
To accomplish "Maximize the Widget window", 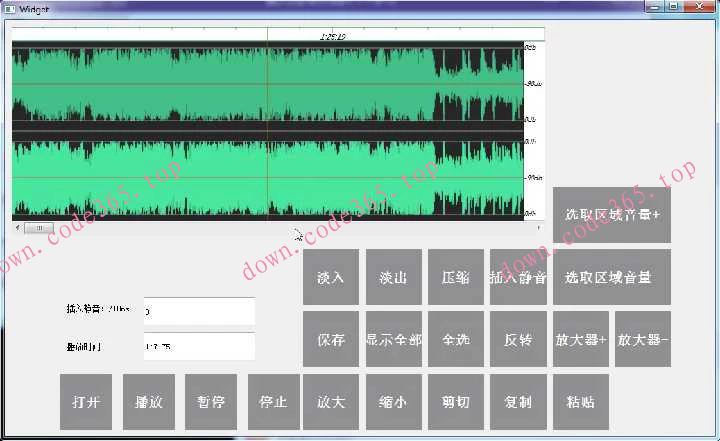I will coord(674,7).
